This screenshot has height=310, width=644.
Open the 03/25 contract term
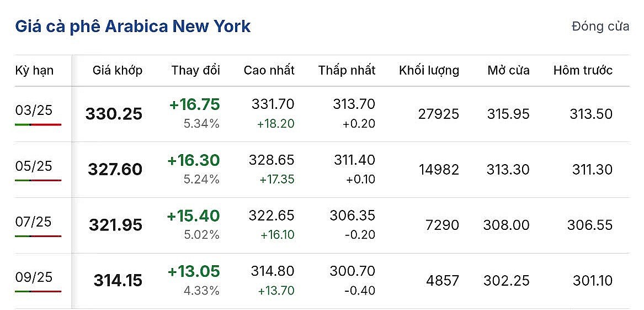coord(34,110)
